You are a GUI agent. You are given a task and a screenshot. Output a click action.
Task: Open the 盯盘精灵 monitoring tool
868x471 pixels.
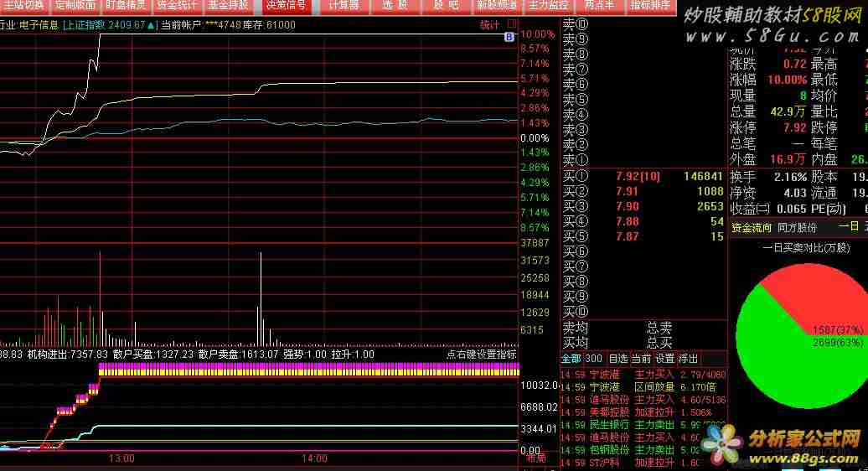(126, 5)
